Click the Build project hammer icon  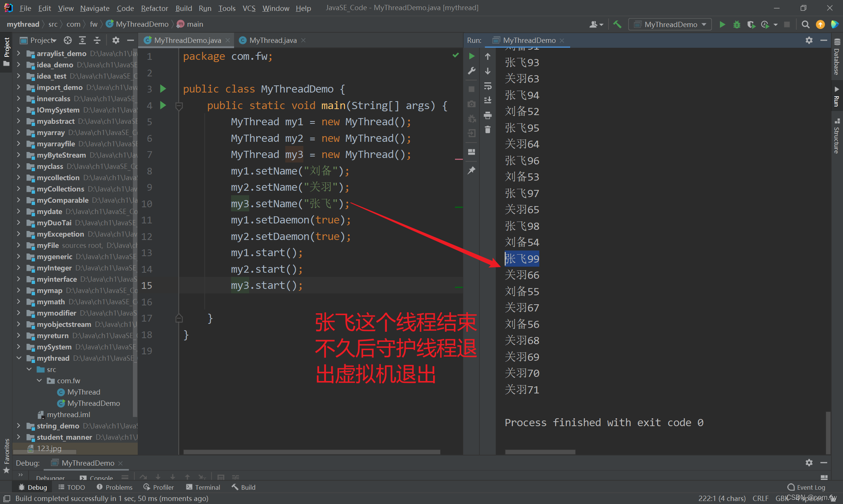[x=617, y=24]
